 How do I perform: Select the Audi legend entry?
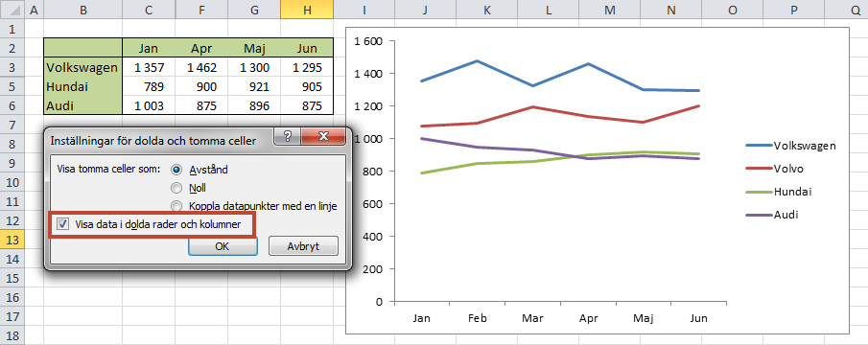click(x=772, y=215)
